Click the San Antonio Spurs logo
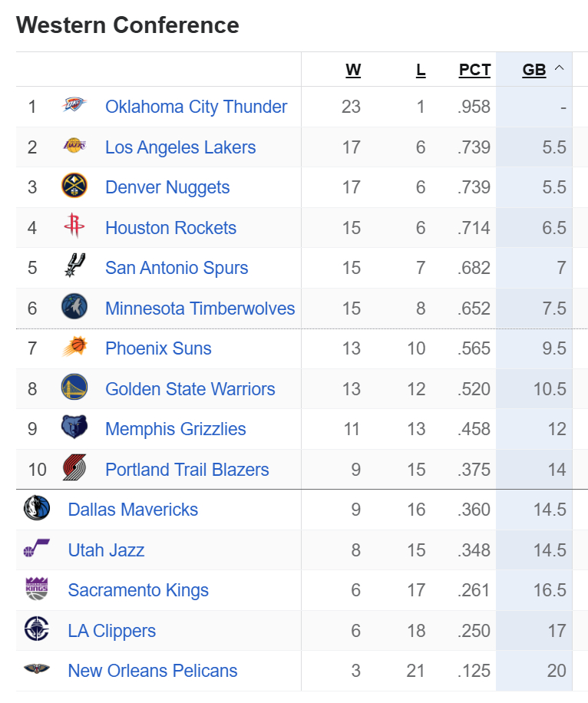The image size is (588, 703). point(74,266)
